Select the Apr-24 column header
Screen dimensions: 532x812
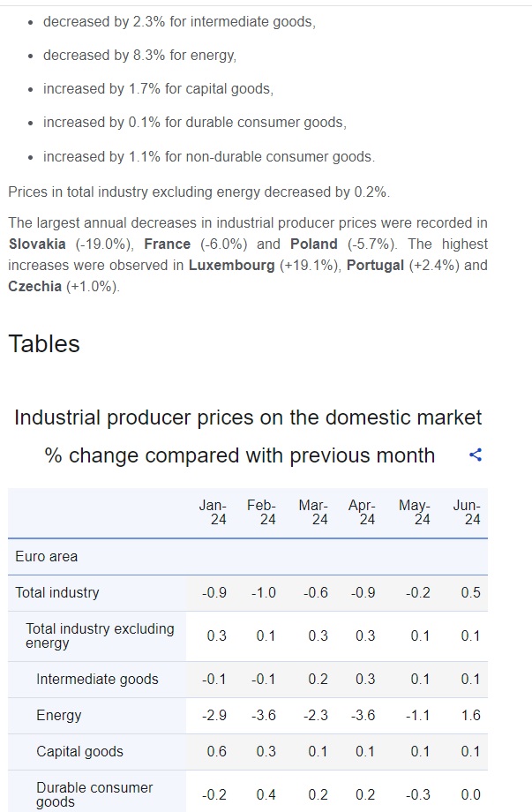pos(363,513)
